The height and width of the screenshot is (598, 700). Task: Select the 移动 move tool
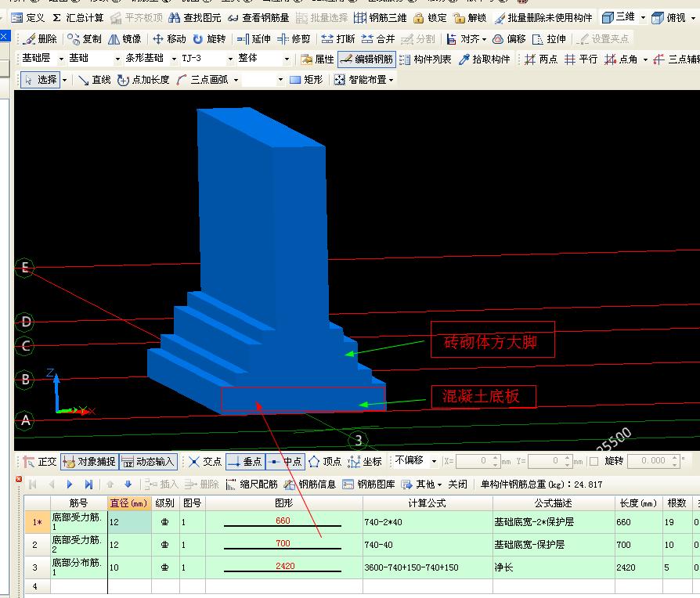169,39
